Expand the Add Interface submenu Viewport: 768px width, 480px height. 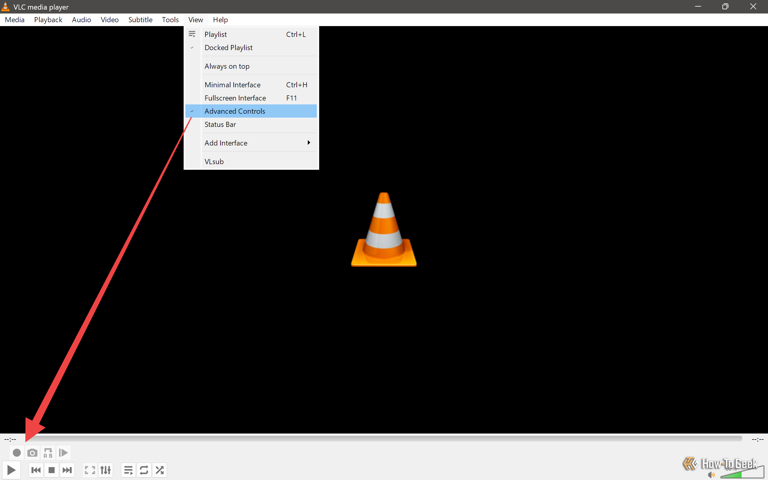coord(251,143)
